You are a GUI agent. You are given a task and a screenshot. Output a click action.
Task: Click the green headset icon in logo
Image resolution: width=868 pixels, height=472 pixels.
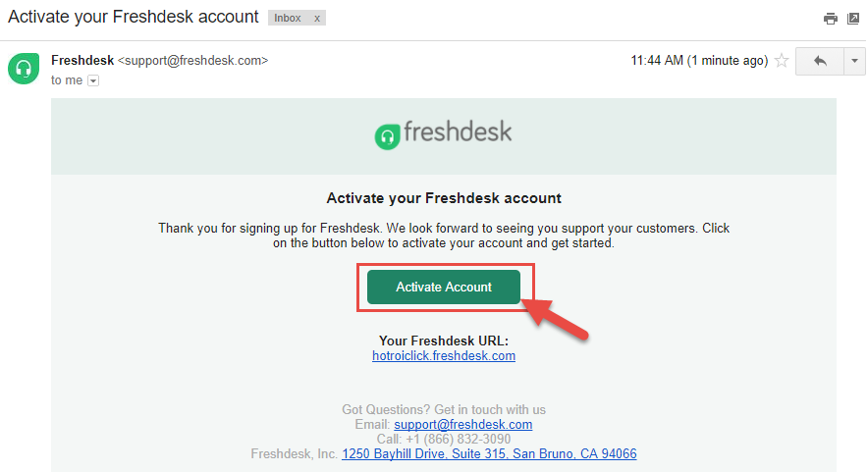tap(387, 136)
